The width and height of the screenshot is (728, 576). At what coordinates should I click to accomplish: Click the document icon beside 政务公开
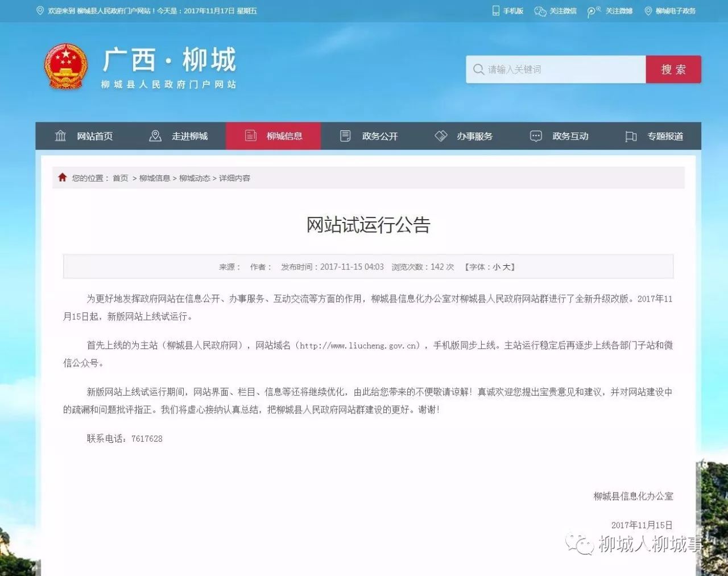(x=345, y=135)
